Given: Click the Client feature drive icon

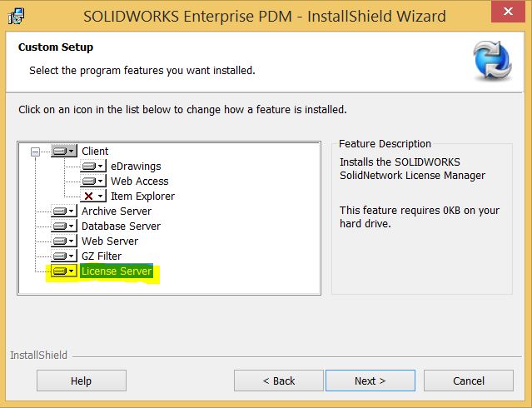Looking at the screenshot, I should (63, 151).
